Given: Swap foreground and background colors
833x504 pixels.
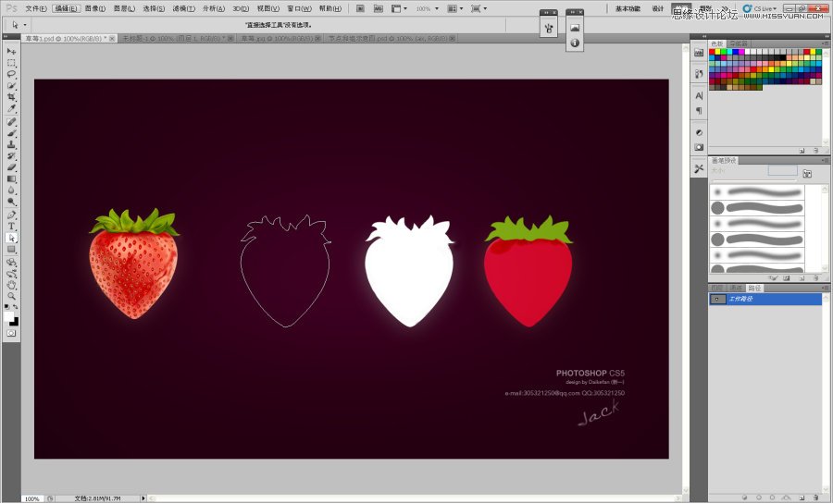Looking at the screenshot, I should click(16, 307).
